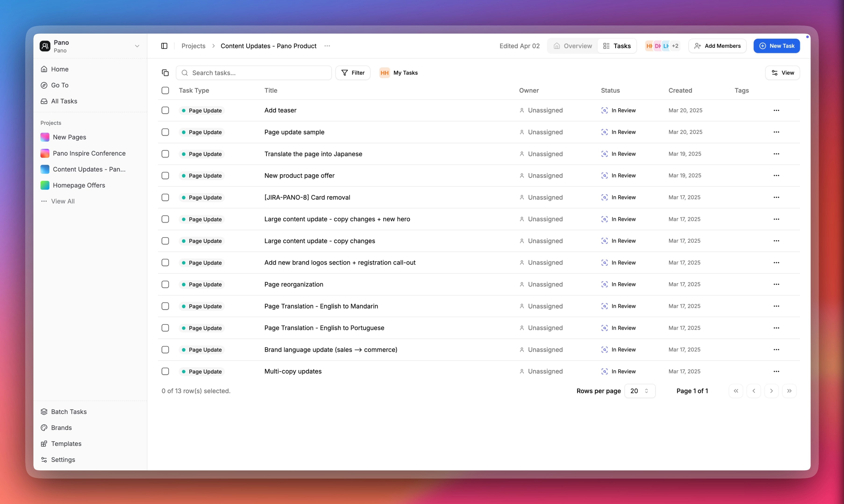Open the View options menu

[x=782, y=73]
